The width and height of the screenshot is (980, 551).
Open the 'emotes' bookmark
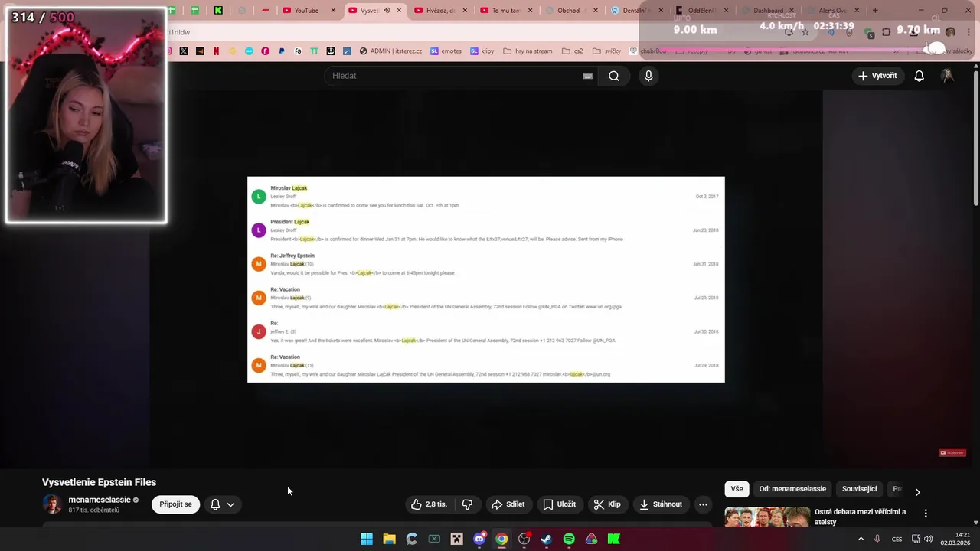tap(446, 51)
